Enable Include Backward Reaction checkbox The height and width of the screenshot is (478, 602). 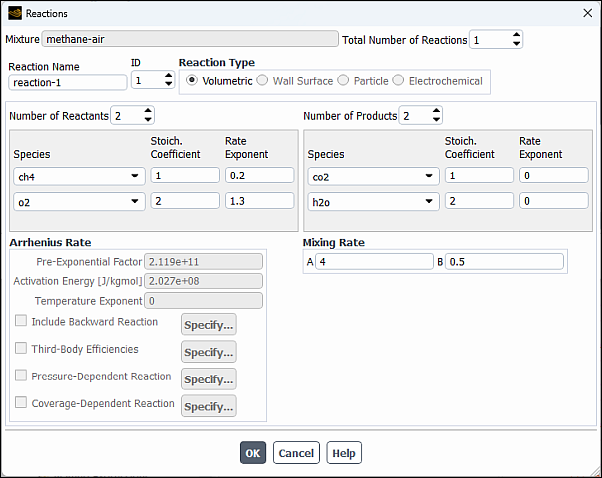pos(21,322)
